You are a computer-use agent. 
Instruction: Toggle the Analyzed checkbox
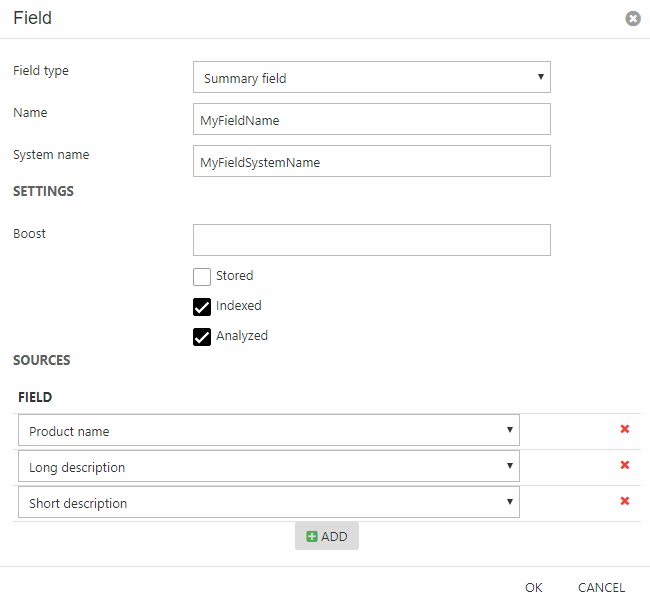(202, 337)
